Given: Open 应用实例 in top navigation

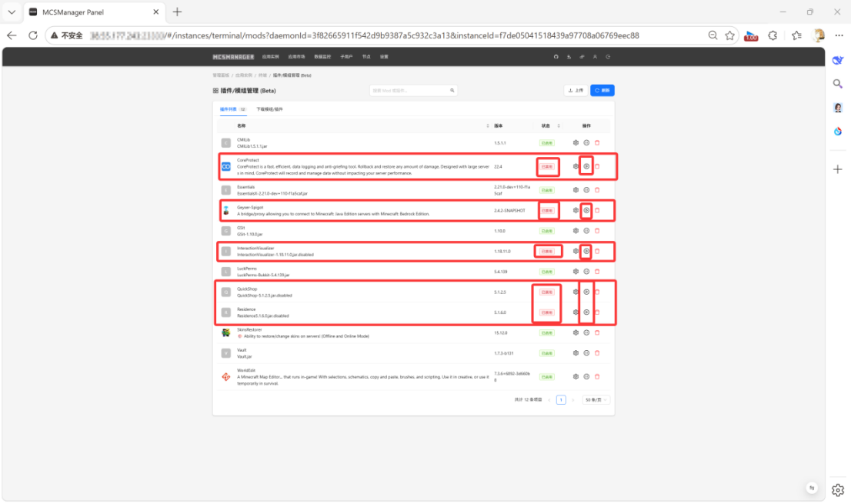Looking at the screenshot, I should pos(270,56).
